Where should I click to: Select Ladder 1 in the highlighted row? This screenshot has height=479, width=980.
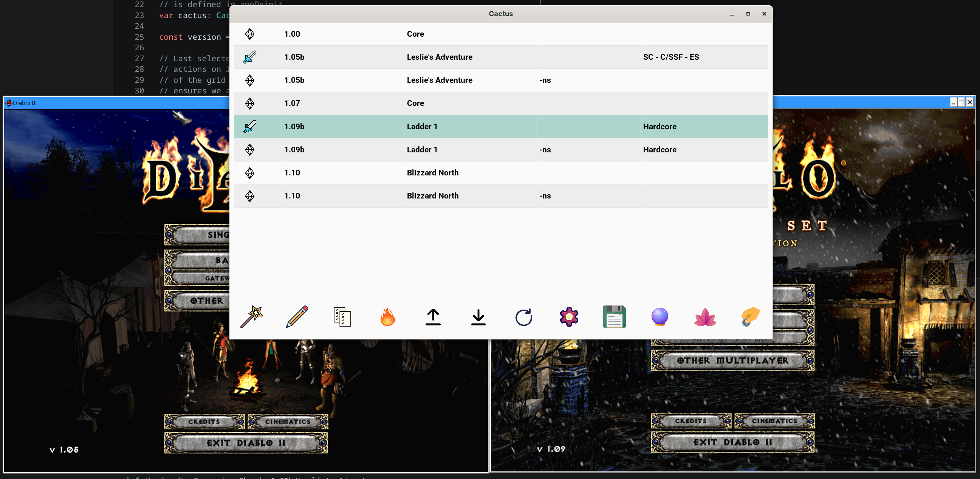pyautogui.click(x=422, y=126)
